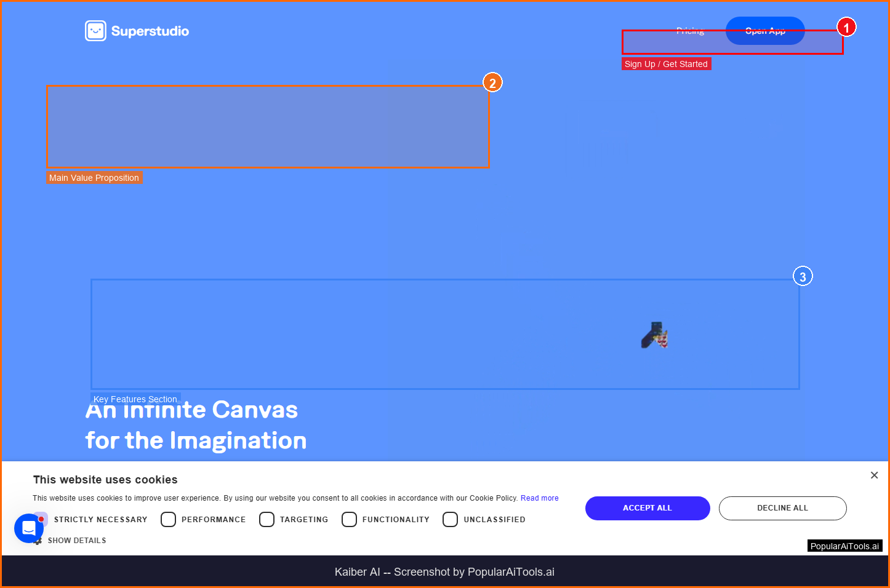Viewport: 890px width, 588px height.
Task: Click the Sign Up / Get Started label
Action: tap(666, 63)
